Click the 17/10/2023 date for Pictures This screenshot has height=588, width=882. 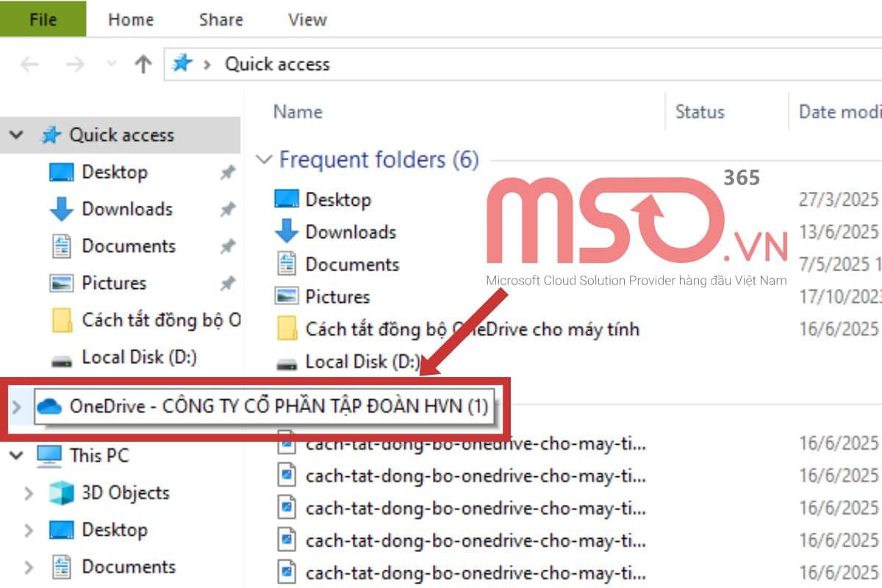click(839, 297)
